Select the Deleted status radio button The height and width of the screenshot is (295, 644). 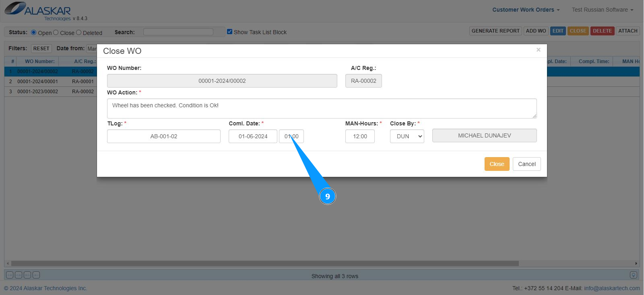coord(79,32)
